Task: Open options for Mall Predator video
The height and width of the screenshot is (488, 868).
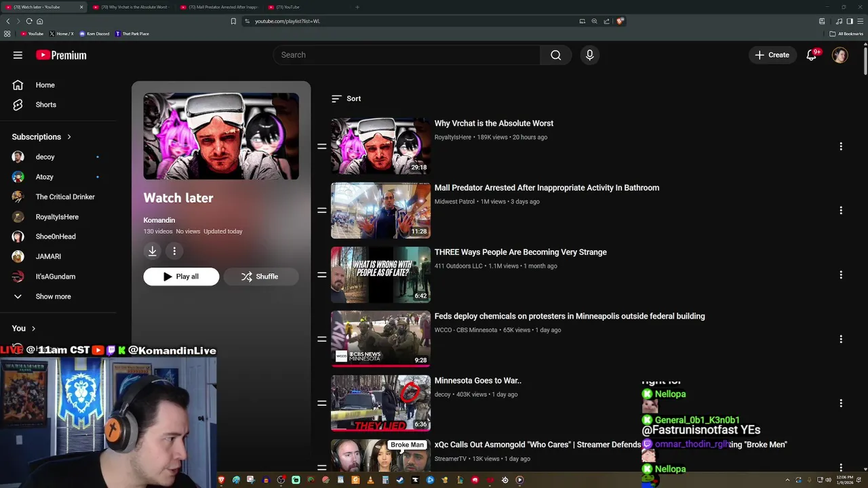Action: click(841, 211)
